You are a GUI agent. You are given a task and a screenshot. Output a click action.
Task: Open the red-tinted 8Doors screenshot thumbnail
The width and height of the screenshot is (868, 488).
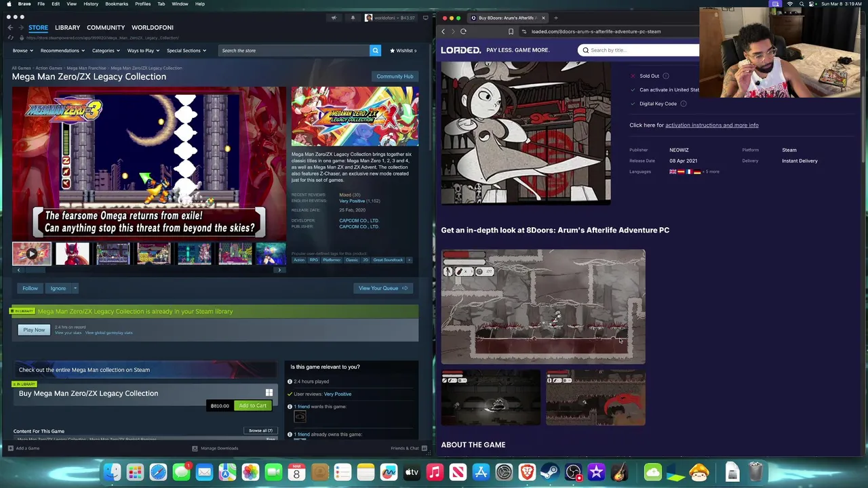pyautogui.click(x=596, y=398)
